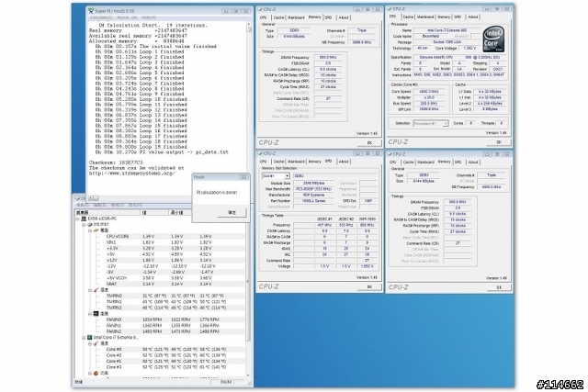Collapse the temperatures group under ITE IT87

[90, 290]
